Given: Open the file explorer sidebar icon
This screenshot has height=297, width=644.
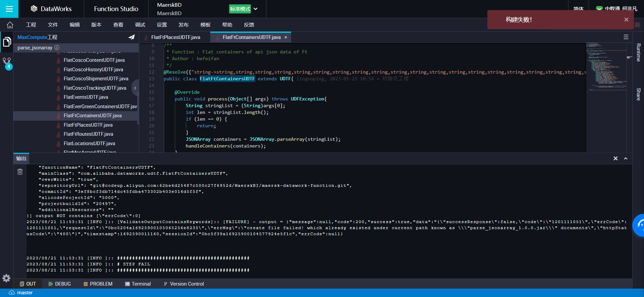Looking at the screenshot, I should click(7, 42).
